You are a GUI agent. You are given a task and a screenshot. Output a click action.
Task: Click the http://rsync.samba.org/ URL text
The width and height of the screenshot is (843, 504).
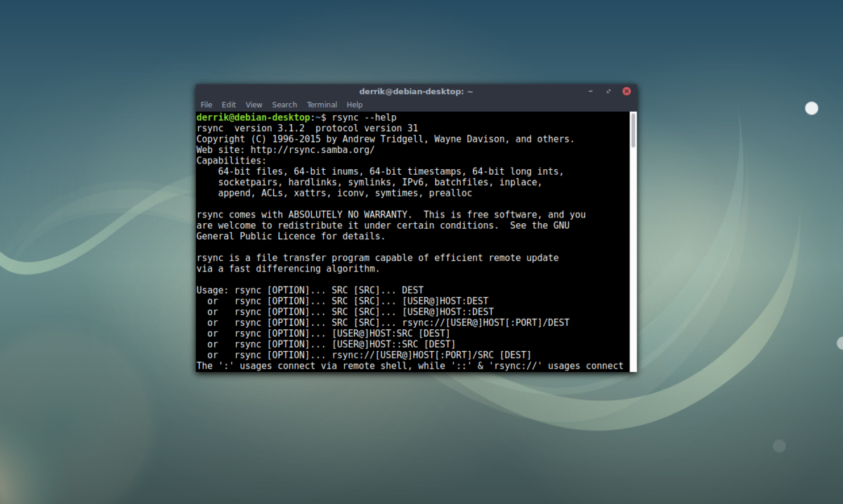click(x=313, y=150)
